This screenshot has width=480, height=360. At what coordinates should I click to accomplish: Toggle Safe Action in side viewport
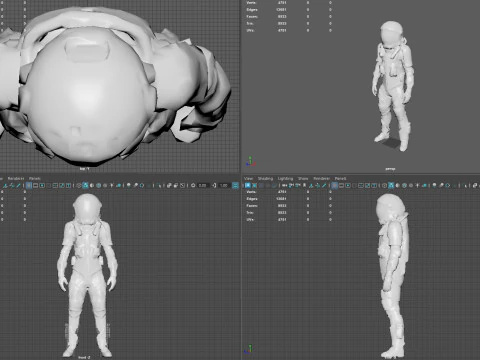click(367, 185)
